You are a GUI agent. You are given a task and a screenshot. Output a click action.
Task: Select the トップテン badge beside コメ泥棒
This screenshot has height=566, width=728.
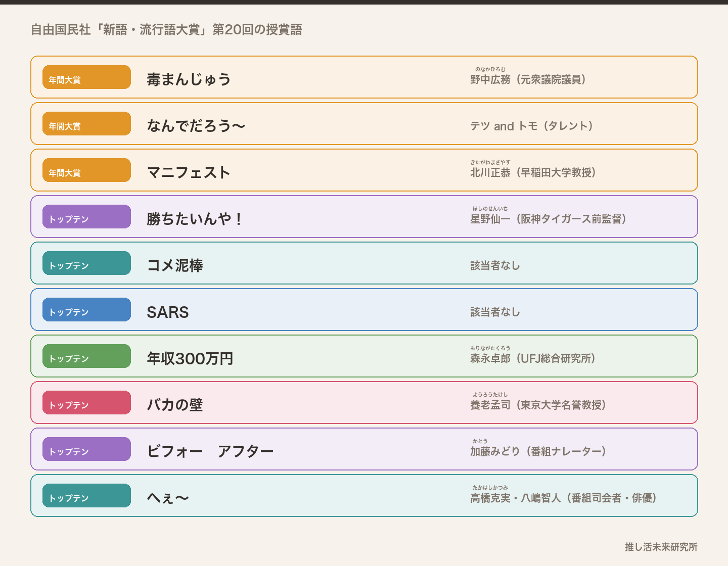pos(86,263)
